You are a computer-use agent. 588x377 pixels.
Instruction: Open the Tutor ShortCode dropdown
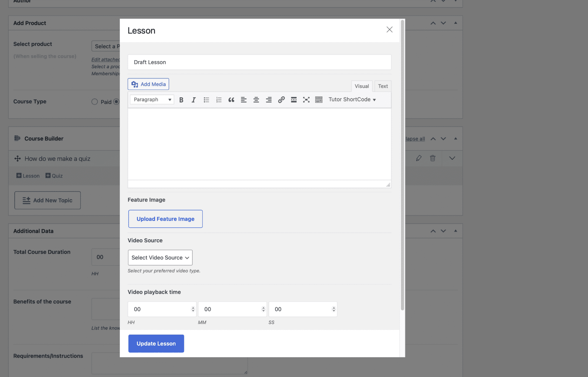[x=352, y=99]
